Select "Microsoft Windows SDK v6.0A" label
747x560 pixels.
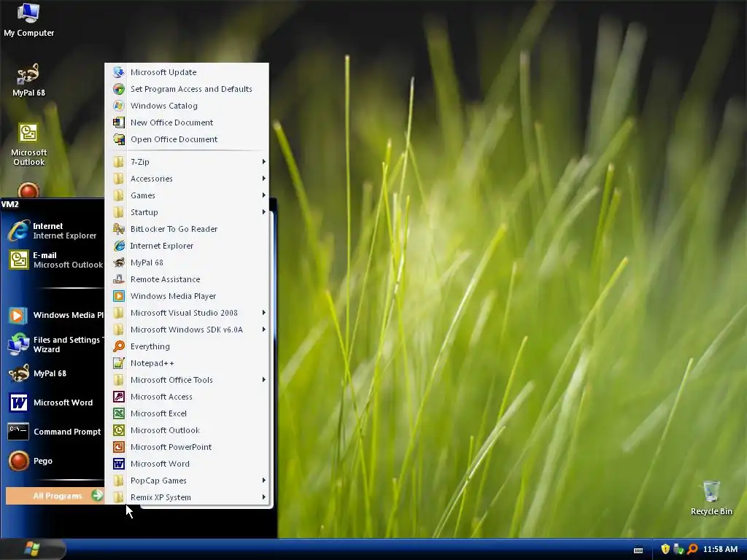(x=187, y=330)
